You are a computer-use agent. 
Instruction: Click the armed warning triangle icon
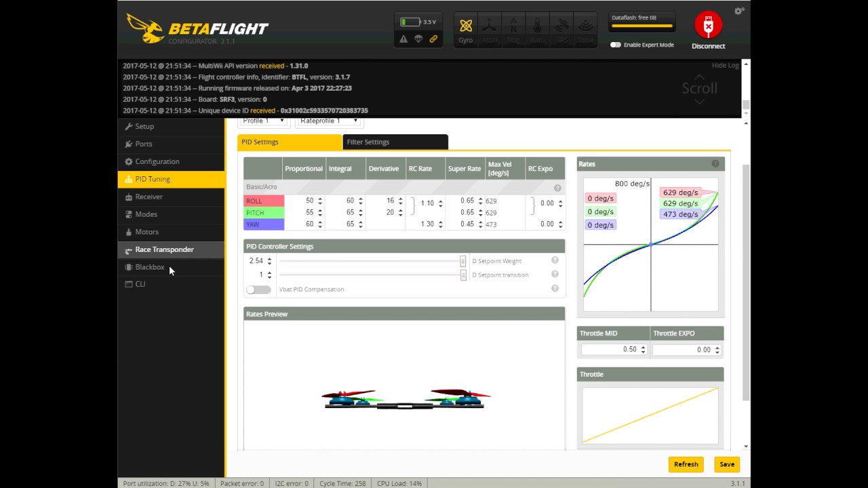[403, 39]
